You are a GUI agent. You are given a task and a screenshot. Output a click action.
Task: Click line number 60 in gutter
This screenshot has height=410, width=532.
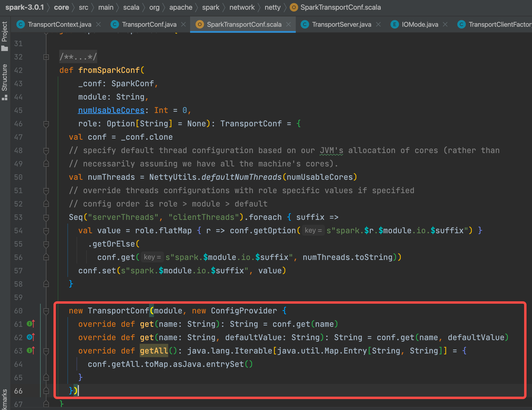pos(19,311)
